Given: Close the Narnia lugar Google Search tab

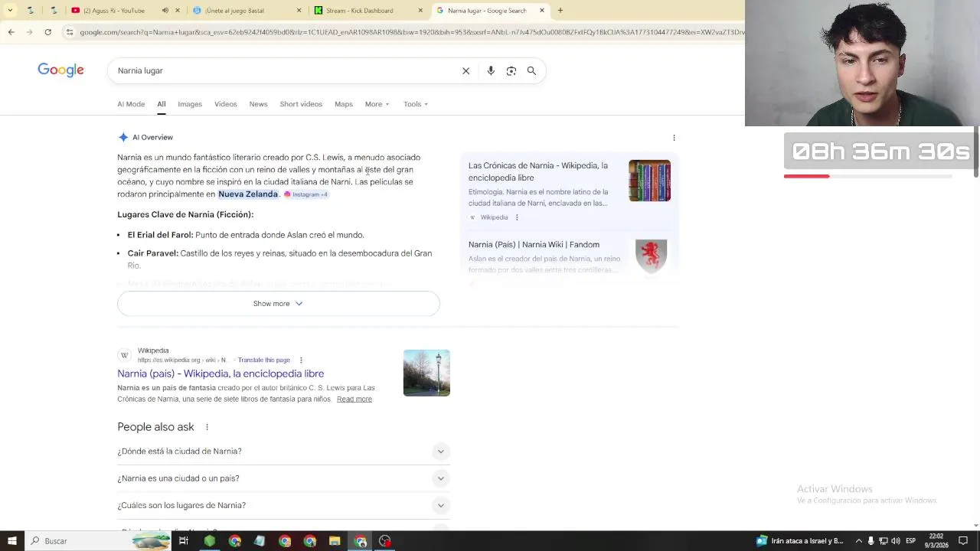Looking at the screenshot, I should [542, 11].
